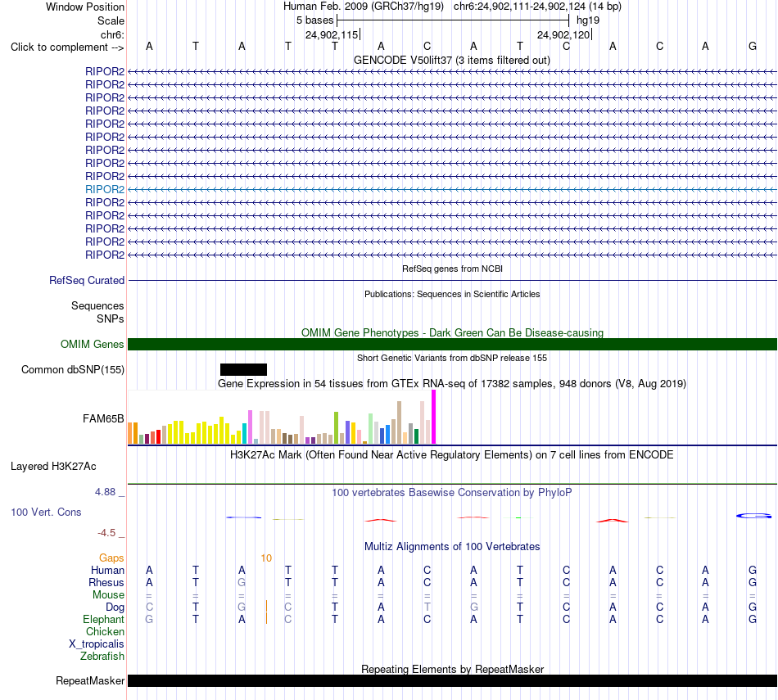Click 'RefSeq genes from NCBI' track title
This screenshot has width=778, height=700.
point(452,269)
